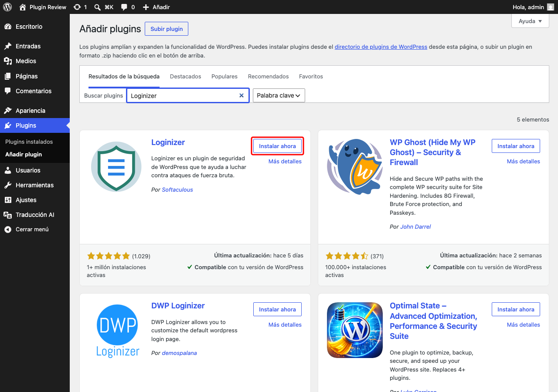Click the Ajustes settings icon
558x392 pixels.
click(8, 200)
